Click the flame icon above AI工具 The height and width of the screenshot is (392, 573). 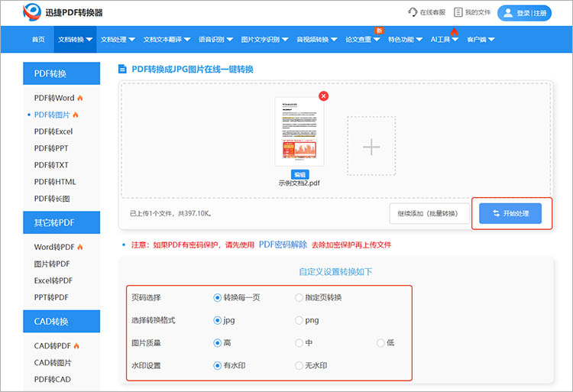tap(455, 32)
